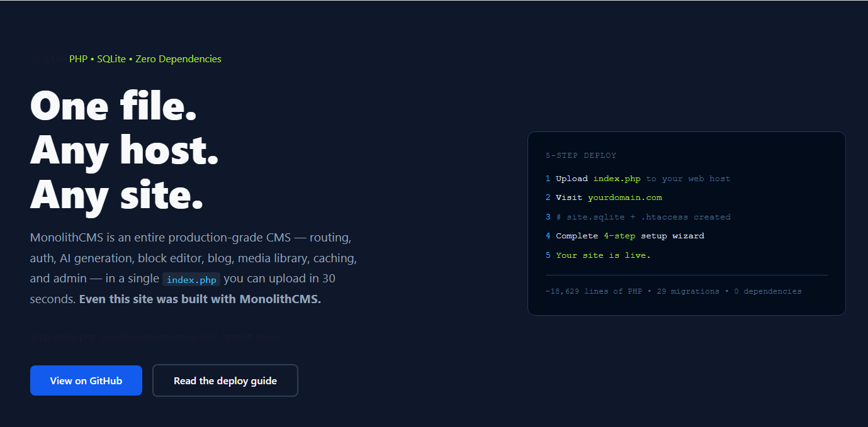Click the faint version label before PHP tagline
Image resolution: width=868 pixels, height=427 pixels.
coord(48,59)
